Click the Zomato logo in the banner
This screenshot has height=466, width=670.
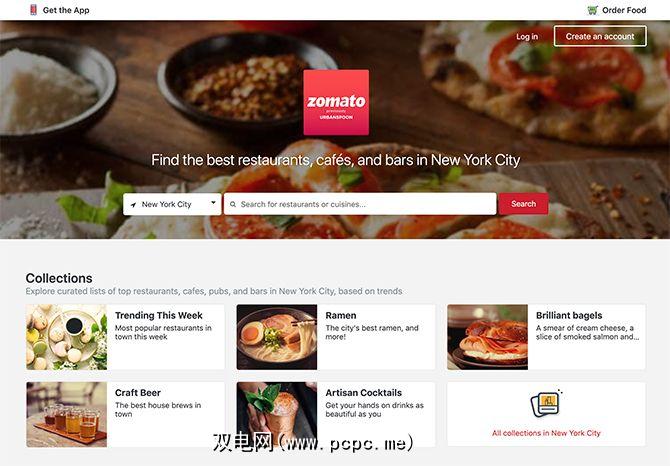coord(336,102)
